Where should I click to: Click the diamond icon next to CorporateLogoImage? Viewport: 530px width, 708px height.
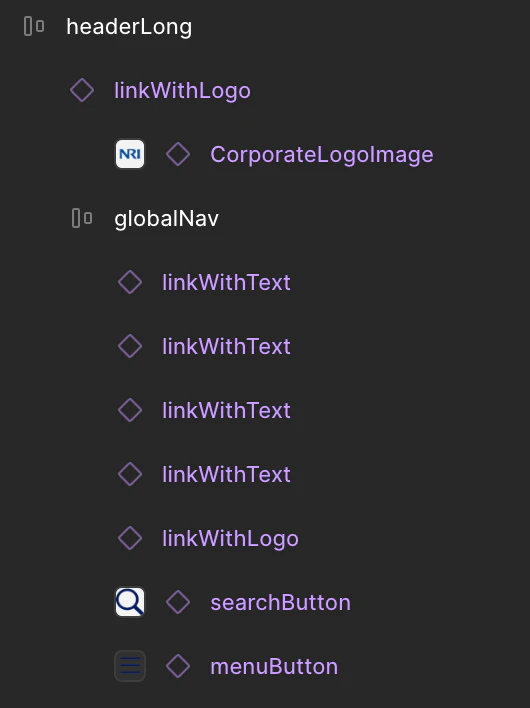pyautogui.click(x=178, y=154)
